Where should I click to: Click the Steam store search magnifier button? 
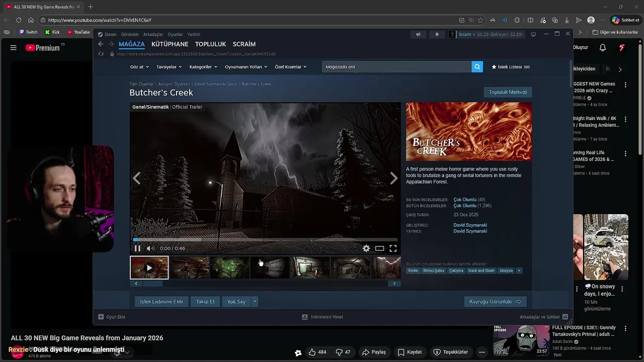pos(477,66)
